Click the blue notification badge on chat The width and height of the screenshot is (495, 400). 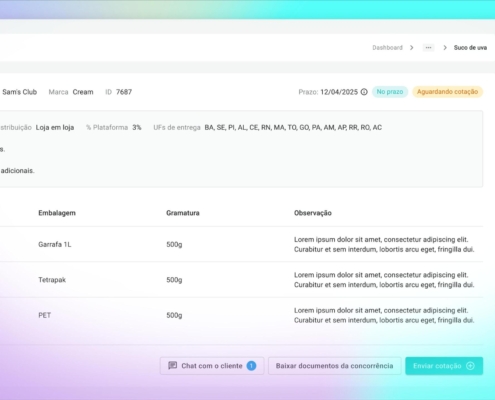tap(251, 366)
